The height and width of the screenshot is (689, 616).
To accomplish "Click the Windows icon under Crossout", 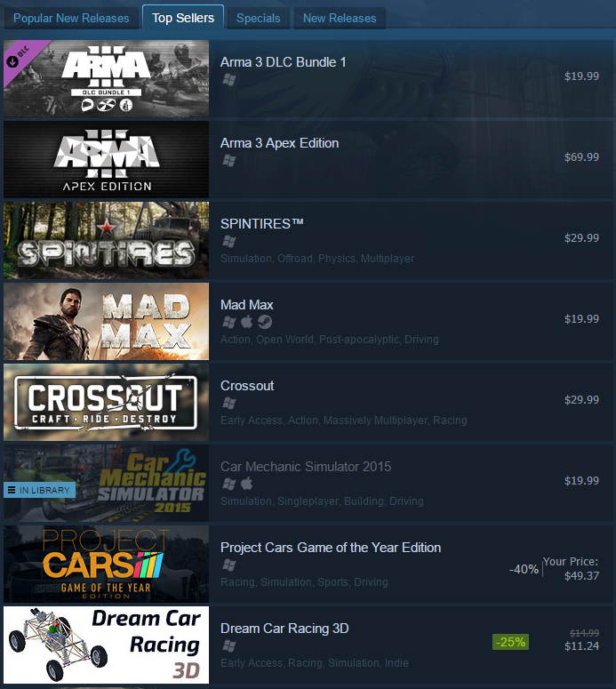I will pyautogui.click(x=229, y=403).
